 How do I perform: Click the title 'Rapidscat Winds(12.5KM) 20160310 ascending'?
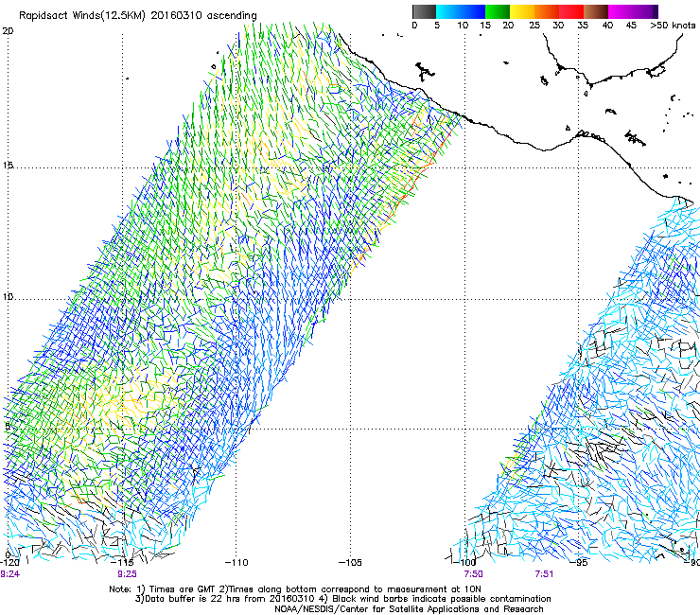click(x=138, y=16)
